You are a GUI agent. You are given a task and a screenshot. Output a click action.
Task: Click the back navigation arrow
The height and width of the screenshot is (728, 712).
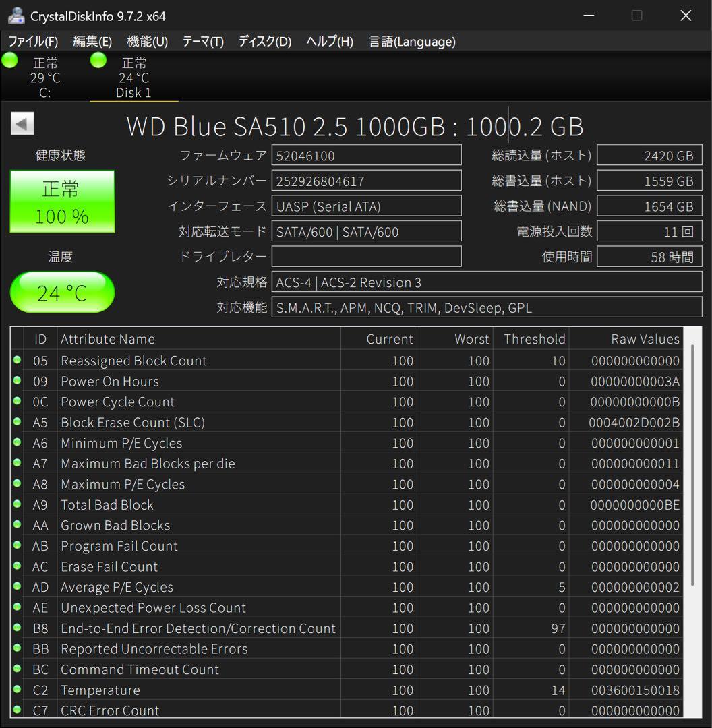[x=22, y=123]
